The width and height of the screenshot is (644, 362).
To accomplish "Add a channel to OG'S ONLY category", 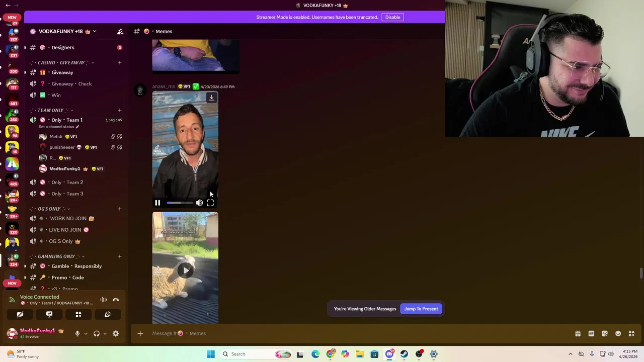I will 120,209.
